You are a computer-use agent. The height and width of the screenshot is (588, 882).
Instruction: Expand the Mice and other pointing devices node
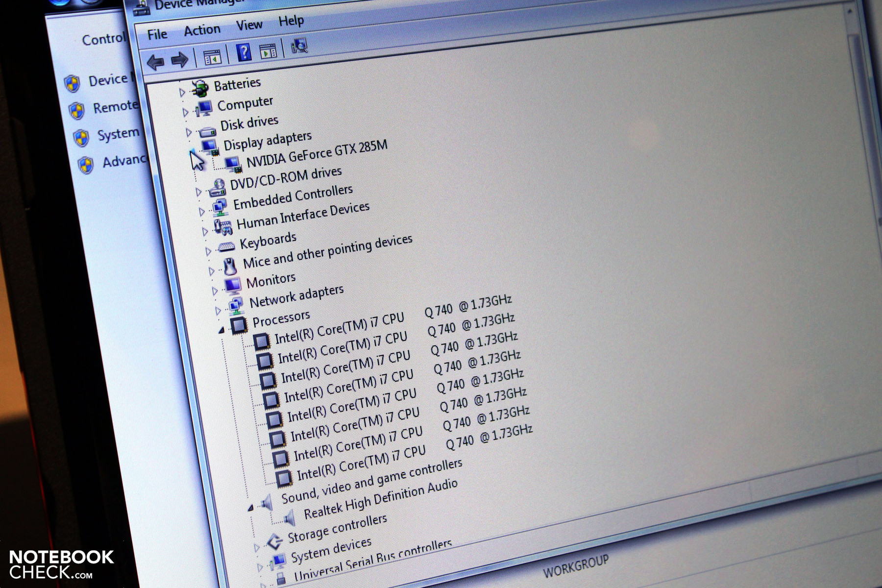pyautogui.click(x=212, y=270)
